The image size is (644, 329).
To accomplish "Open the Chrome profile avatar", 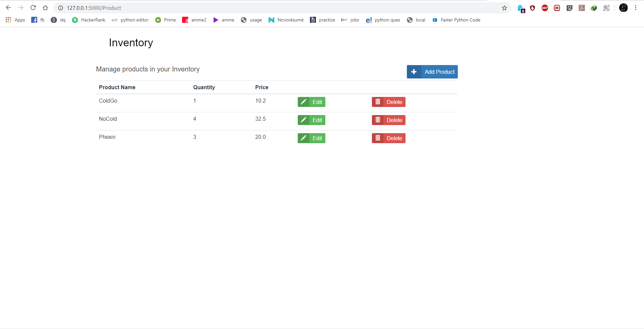I will [623, 8].
